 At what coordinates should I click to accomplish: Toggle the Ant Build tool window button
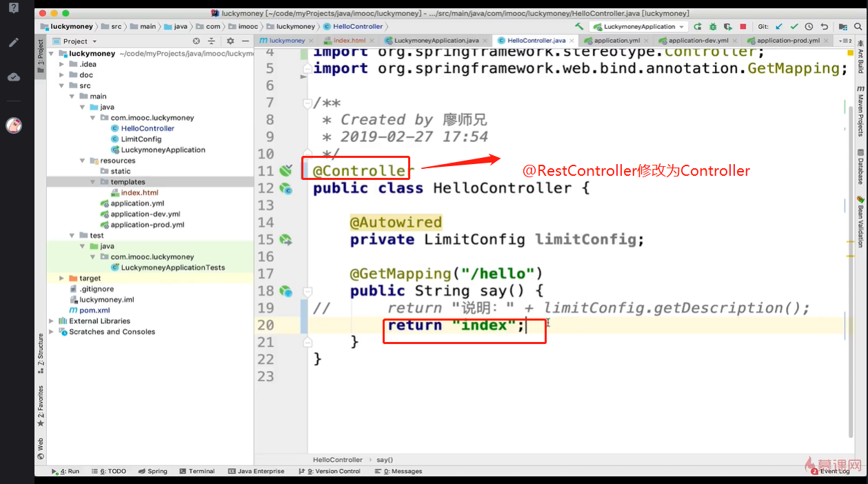tap(860, 56)
